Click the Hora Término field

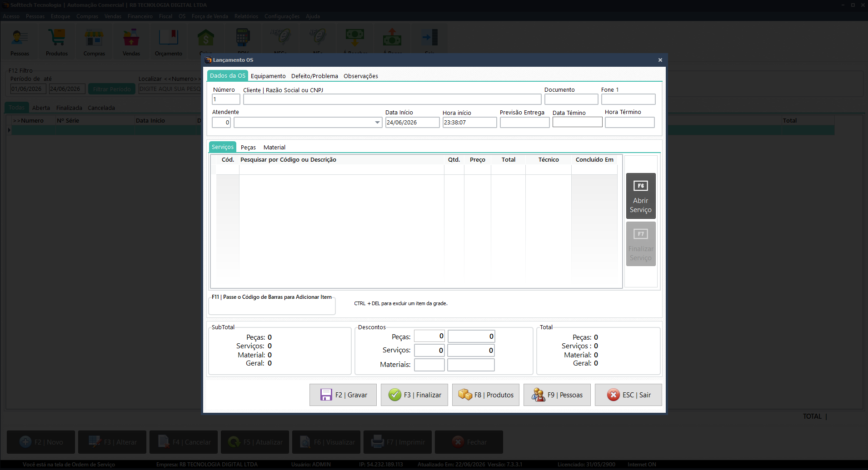[630, 123]
